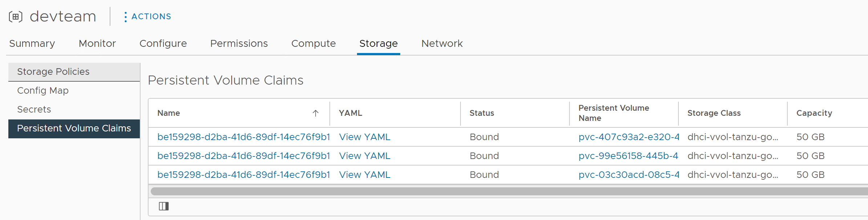Viewport: 868px width, 220px height.
Task: Open persistent volume pvc-99e56158-445b-4
Action: tap(628, 156)
